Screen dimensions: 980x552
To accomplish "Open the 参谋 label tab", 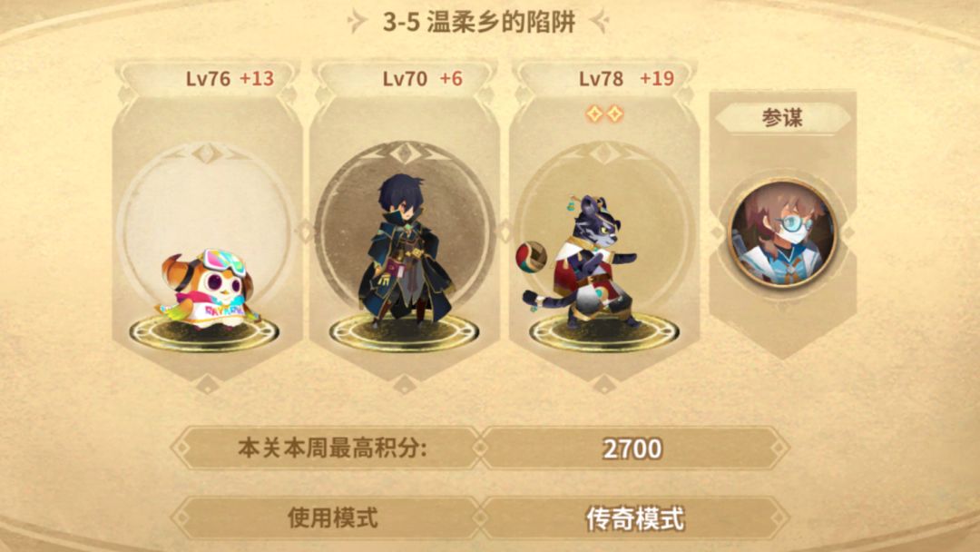I will click(x=782, y=117).
